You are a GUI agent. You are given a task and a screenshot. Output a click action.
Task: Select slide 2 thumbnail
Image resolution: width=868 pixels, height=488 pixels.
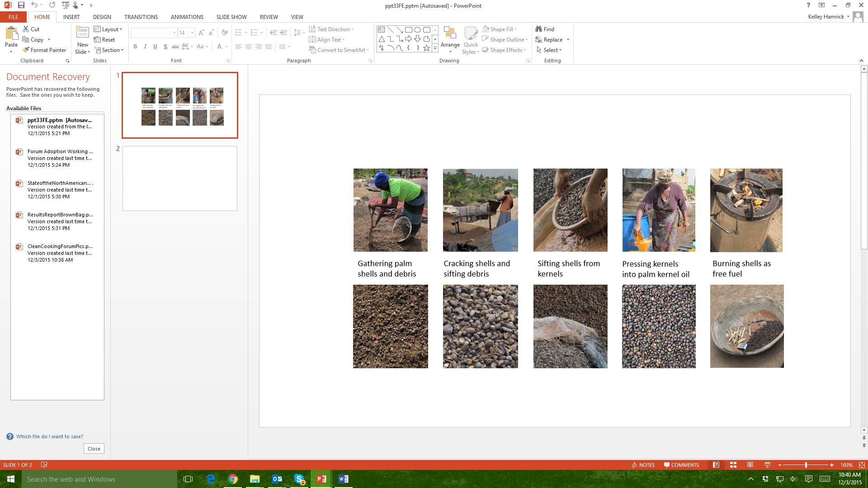click(180, 178)
